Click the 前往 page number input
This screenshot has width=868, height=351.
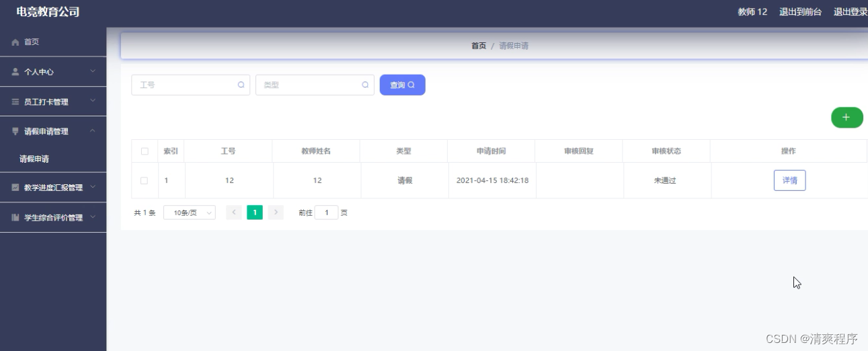pyautogui.click(x=327, y=212)
